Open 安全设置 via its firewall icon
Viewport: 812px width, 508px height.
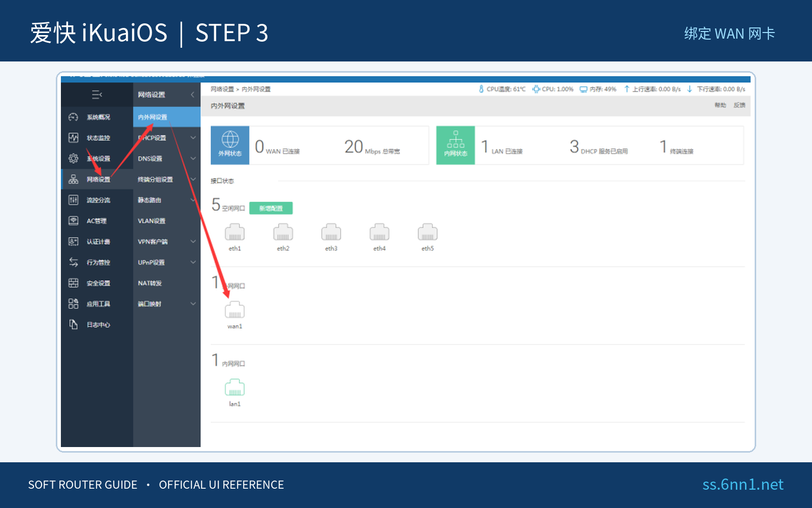click(x=74, y=283)
